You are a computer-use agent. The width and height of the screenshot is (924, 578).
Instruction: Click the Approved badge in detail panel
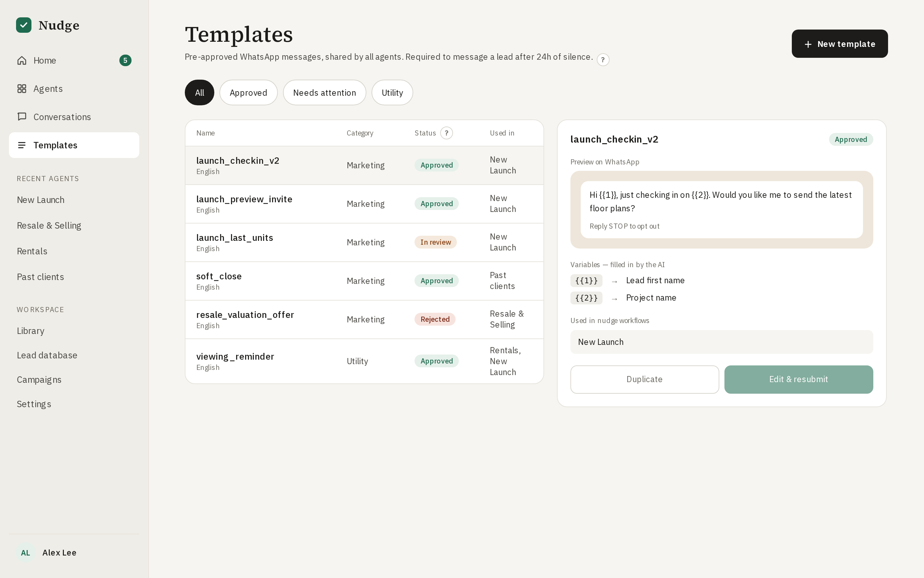tap(851, 140)
